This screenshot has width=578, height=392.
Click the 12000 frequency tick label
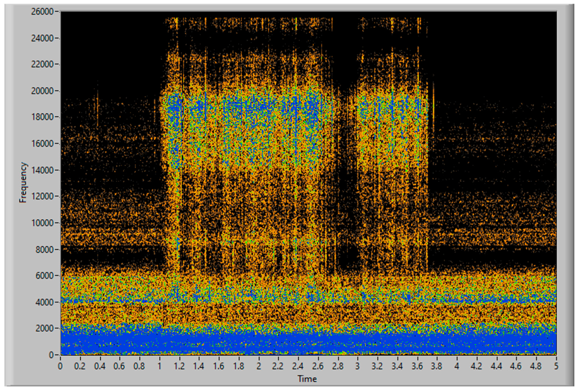(42, 197)
